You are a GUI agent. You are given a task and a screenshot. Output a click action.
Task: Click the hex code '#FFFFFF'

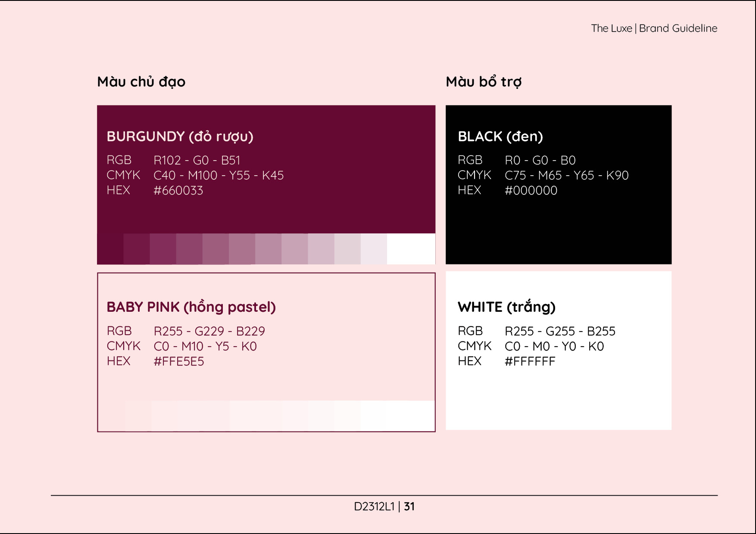(x=530, y=361)
